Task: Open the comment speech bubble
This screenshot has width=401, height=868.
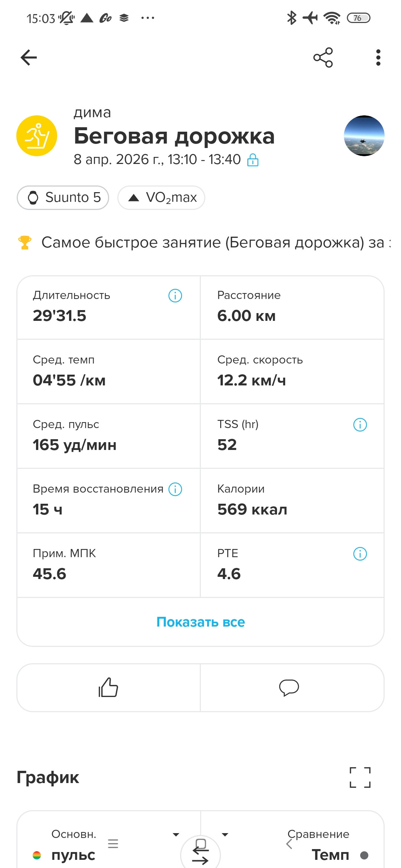Action: [289, 687]
